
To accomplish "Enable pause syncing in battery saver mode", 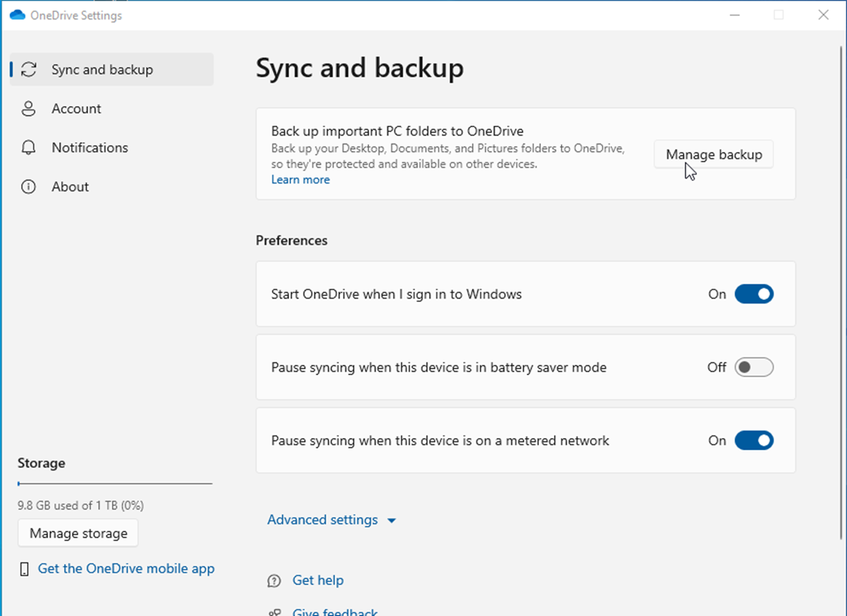I will point(753,367).
